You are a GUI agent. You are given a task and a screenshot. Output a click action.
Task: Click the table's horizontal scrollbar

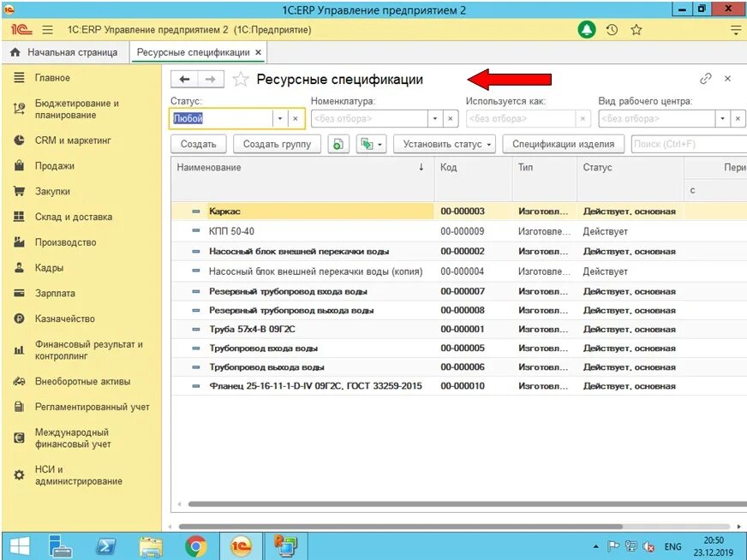467,503
